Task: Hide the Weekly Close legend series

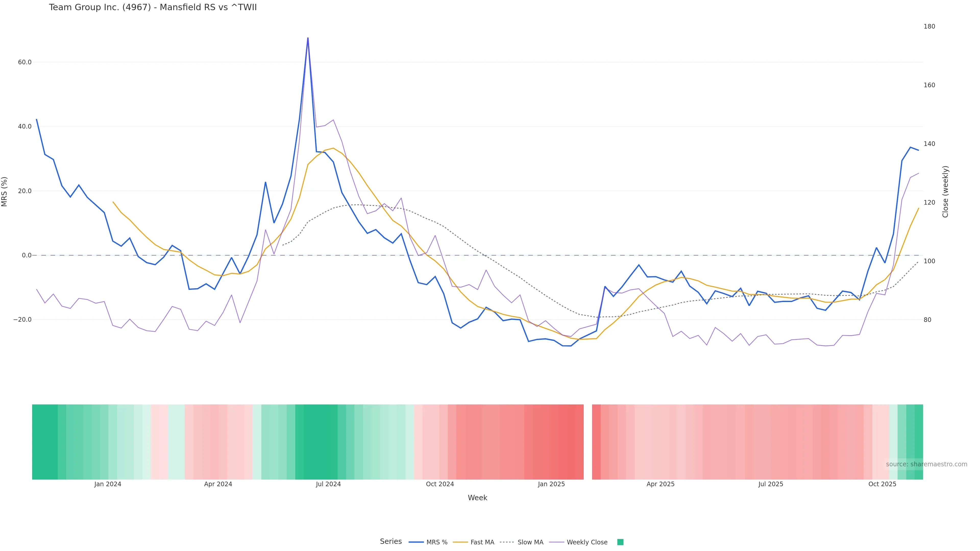Action: [587, 542]
